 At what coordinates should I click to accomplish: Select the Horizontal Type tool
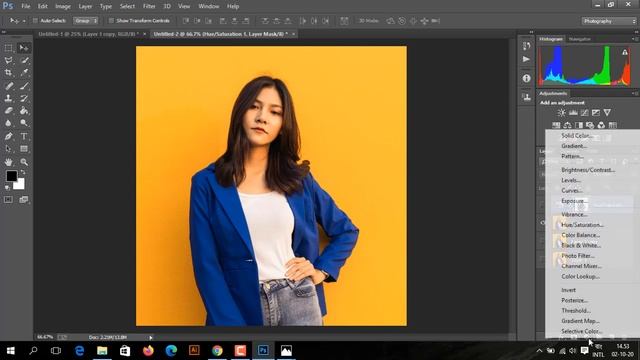tap(24, 136)
